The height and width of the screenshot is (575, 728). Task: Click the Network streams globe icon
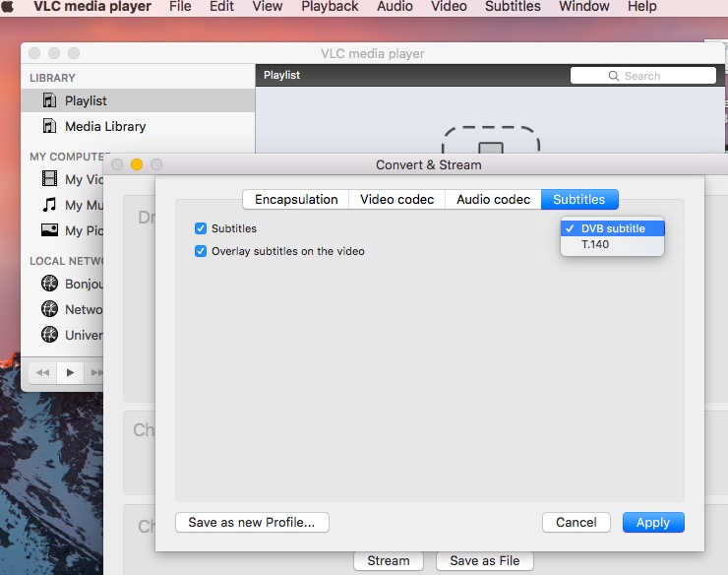pyautogui.click(x=49, y=308)
